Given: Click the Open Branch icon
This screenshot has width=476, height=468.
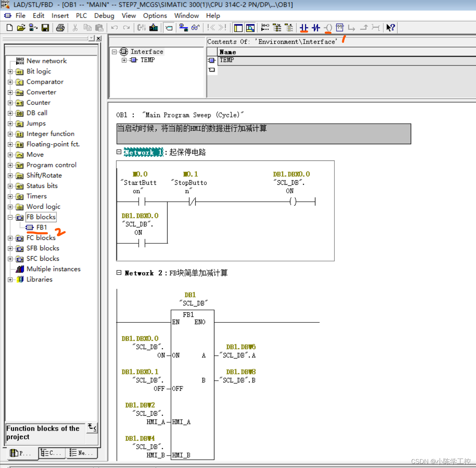Looking at the screenshot, I should (x=352, y=28).
